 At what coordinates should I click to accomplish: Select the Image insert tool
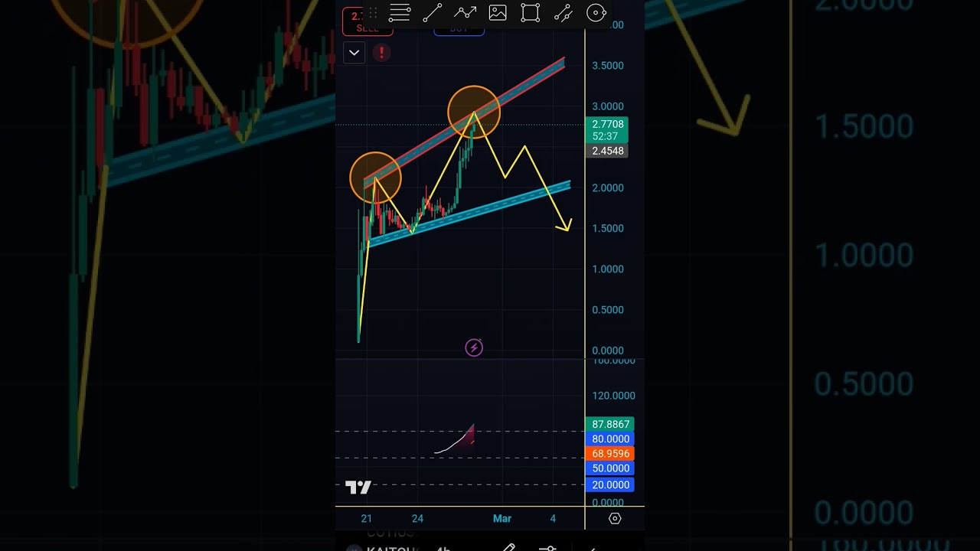pos(498,12)
